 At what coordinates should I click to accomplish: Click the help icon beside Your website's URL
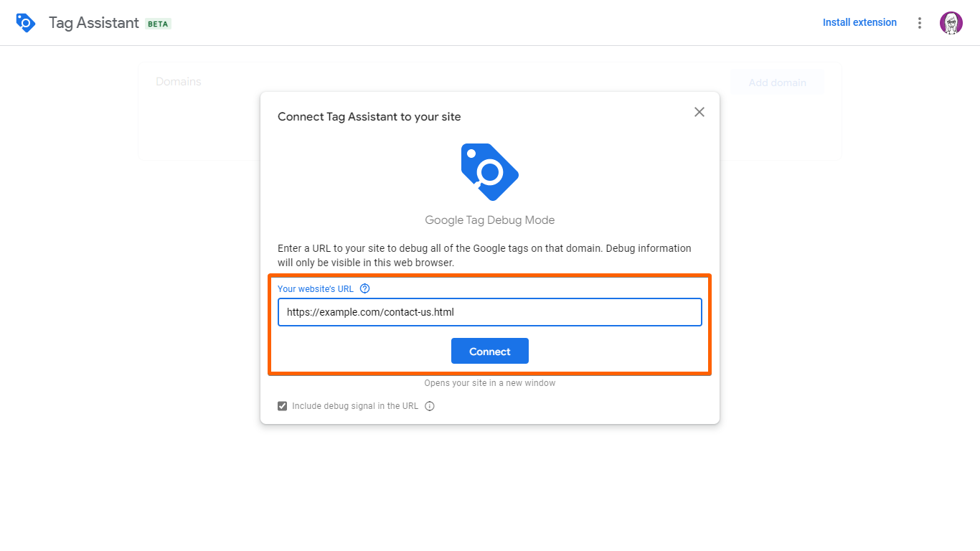[365, 289]
